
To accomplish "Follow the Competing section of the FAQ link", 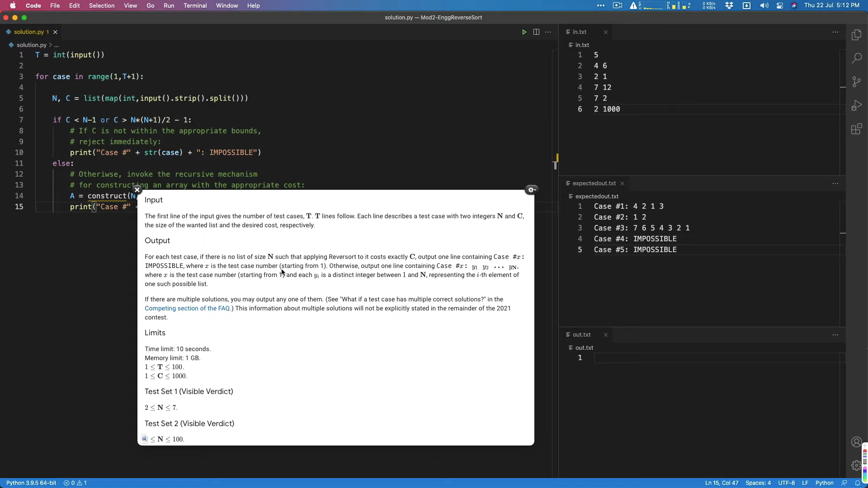I will tap(187, 308).
